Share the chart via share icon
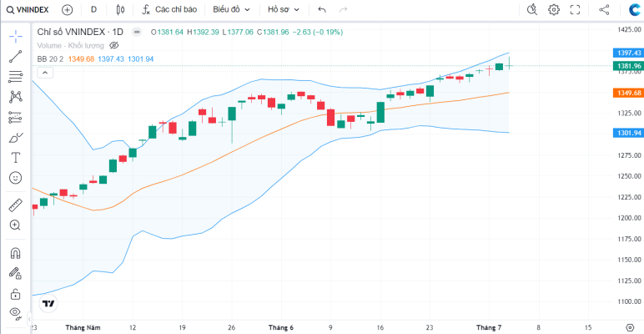The image size is (644, 334). pos(604,9)
